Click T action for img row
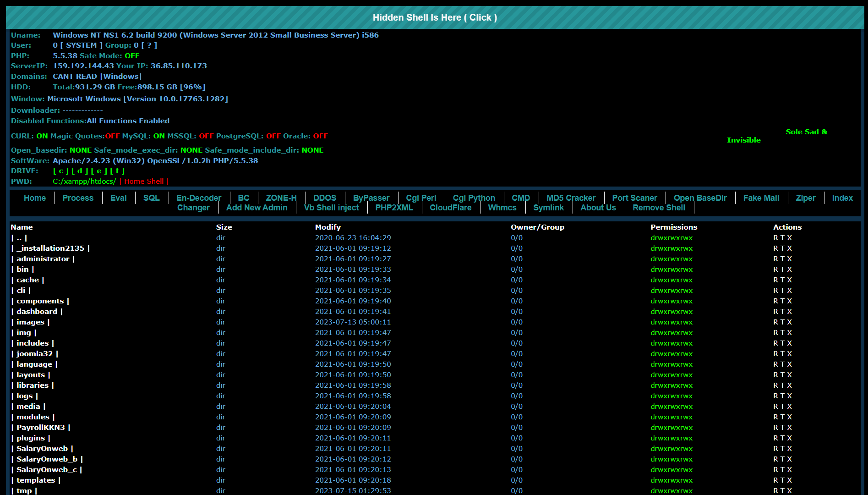The width and height of the screenshot is (868, 495). point(783,333)
